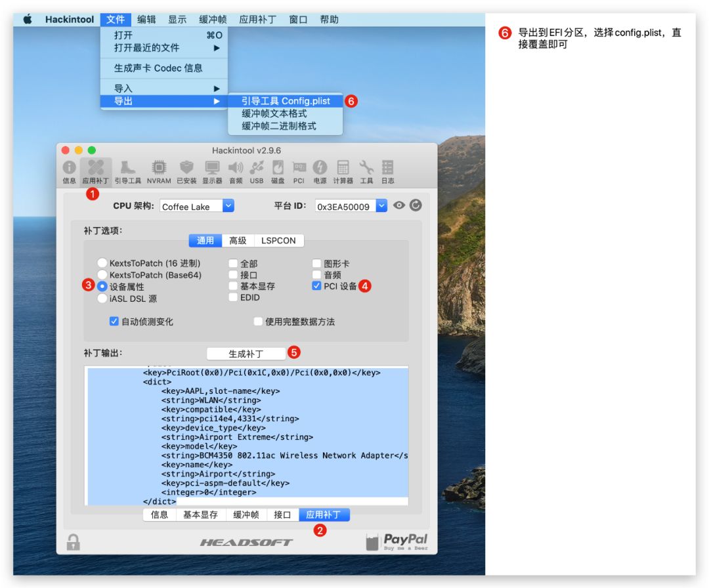This screenshot has width=709, height=588.
Task: Check the EDID checkbox
Action: pyautogui.click(x=233, y=297)
